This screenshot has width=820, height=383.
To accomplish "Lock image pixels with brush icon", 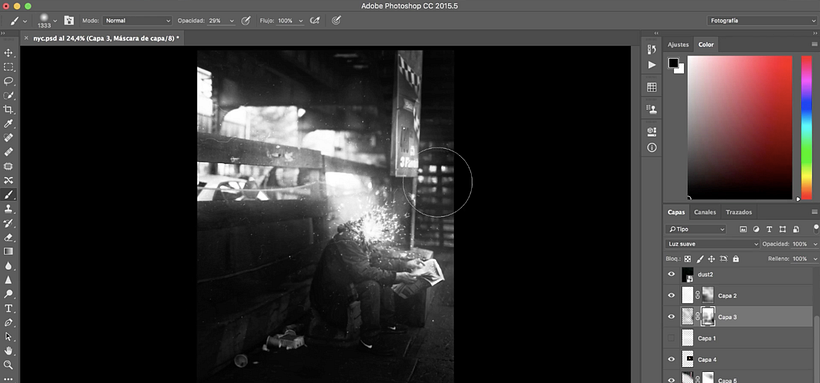I will [700, 258].
